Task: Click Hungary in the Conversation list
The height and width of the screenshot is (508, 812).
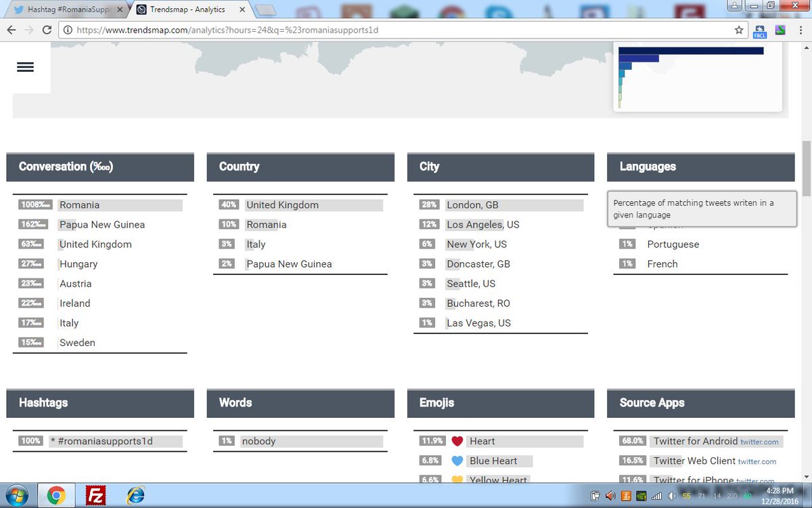Action: click(78, 263)
